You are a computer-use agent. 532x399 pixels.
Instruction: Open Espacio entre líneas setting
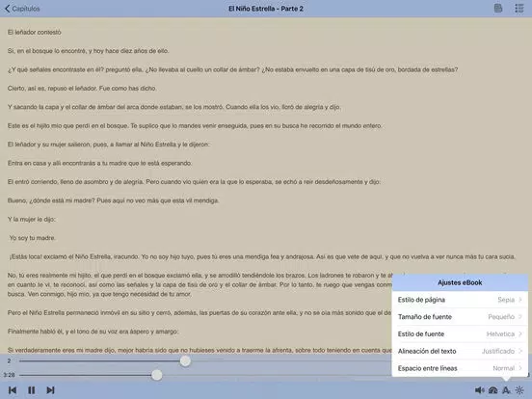click(460, 368)
